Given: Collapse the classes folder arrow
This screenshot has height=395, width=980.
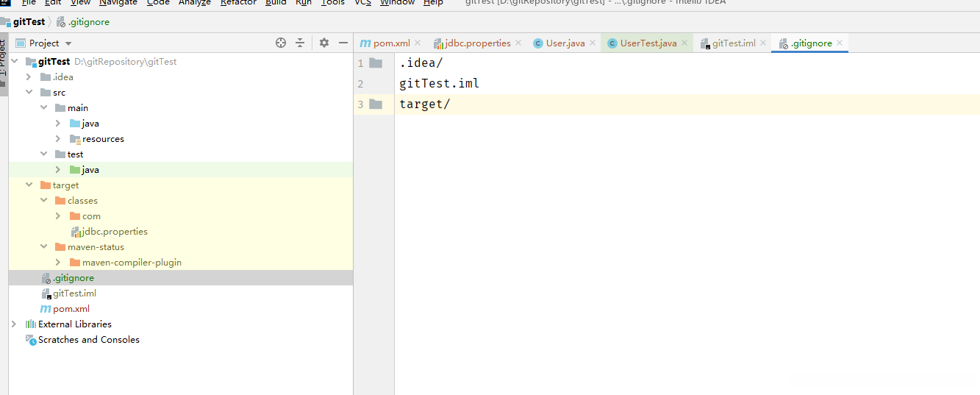Looking at the screenshot, I should 43,200.
